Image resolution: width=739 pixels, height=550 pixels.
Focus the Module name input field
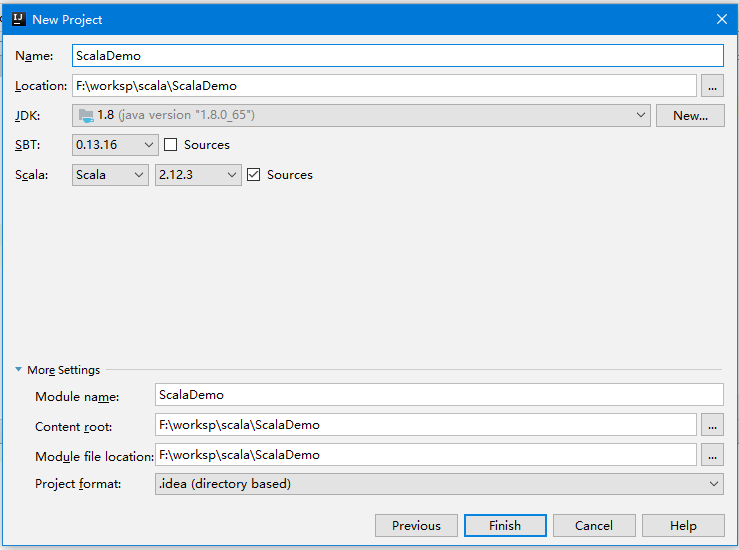pyautogui.click(x=439, y=395)
